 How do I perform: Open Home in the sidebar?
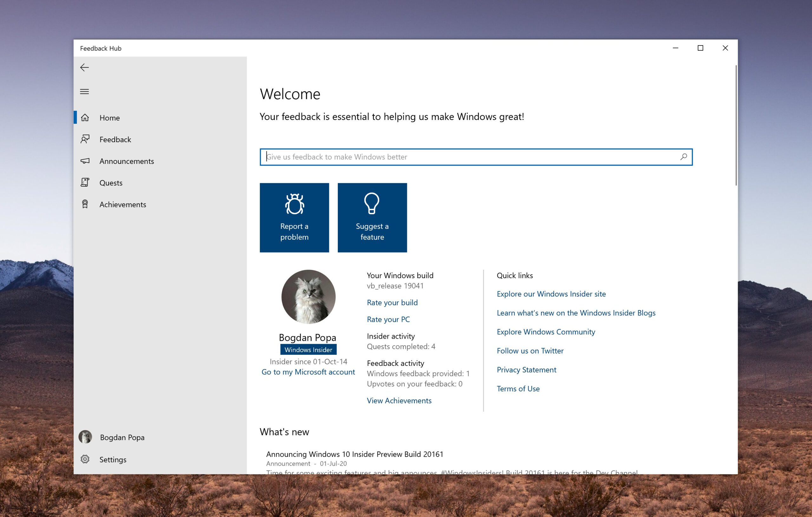(x=160, y=117)
